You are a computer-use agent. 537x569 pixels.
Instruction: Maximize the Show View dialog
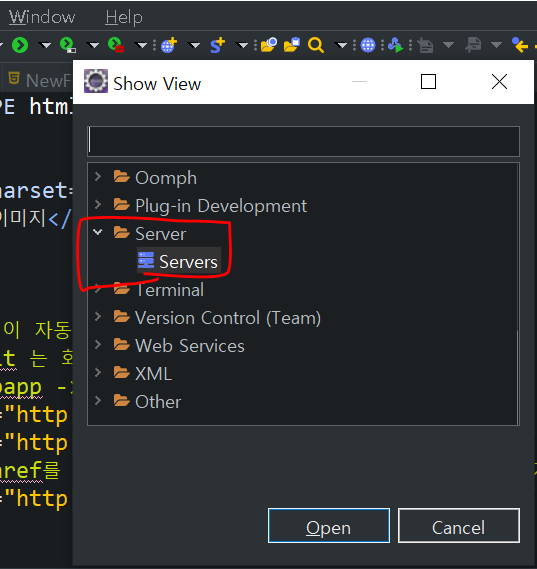point(428,82)
